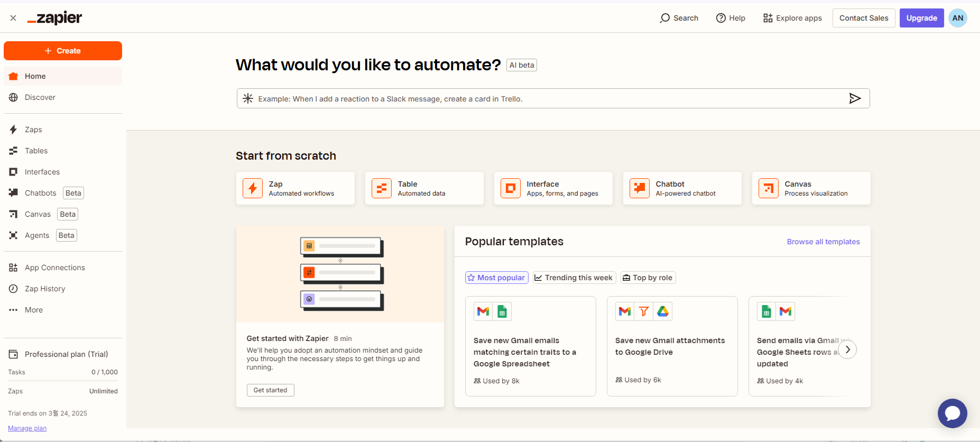
Task: Click the Filter icon on second template
Action: point(644,311)
